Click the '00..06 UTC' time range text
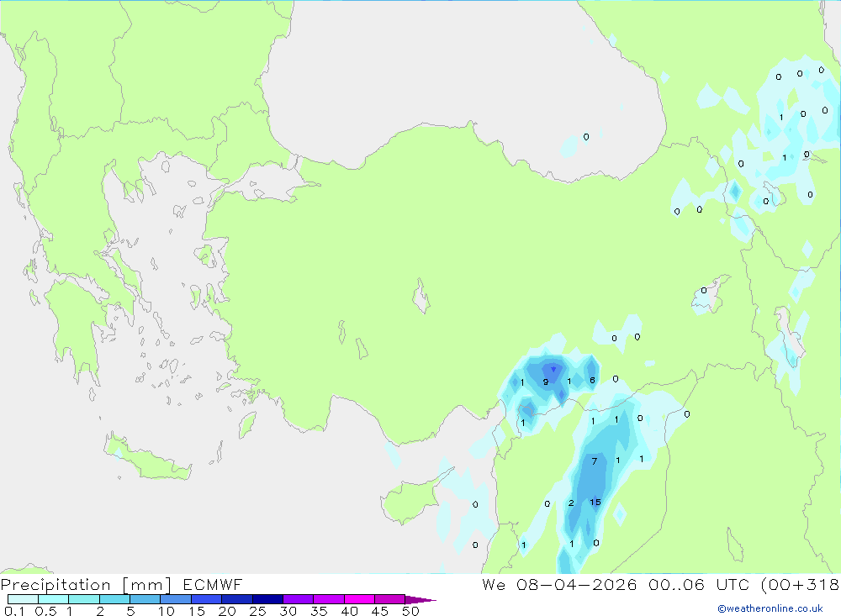This screenshot has width=841, height=616. [699, 584]
